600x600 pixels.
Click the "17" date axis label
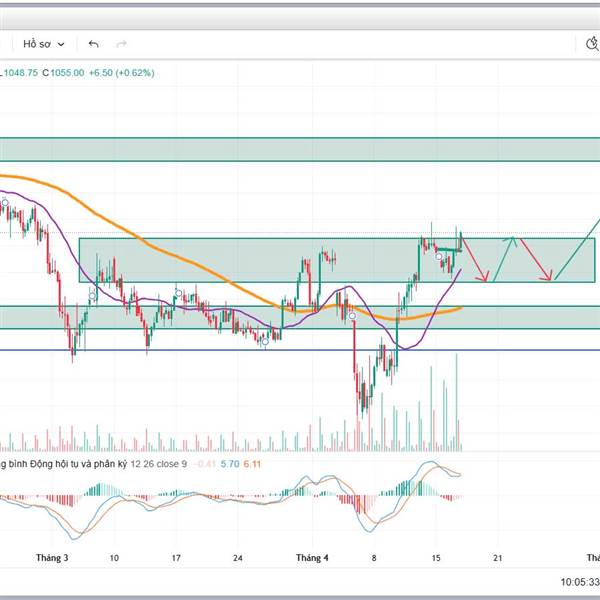[x=176, y=558]
